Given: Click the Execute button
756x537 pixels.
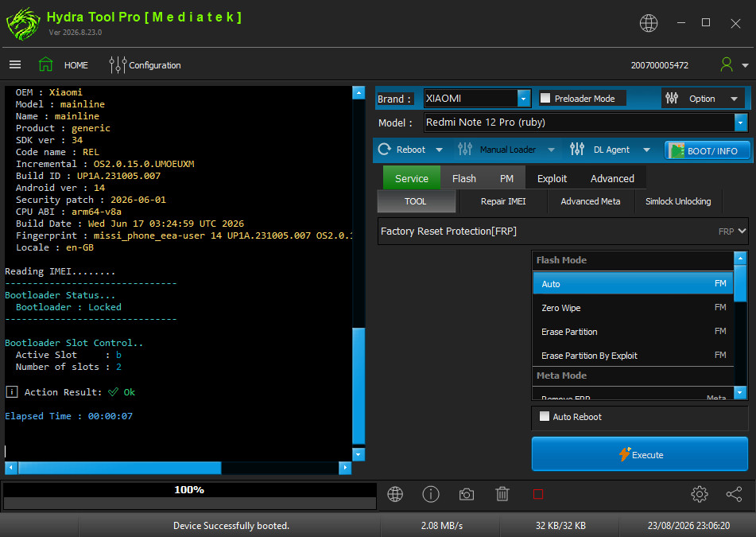Looking at the screenshot, I should pos(639,454).
